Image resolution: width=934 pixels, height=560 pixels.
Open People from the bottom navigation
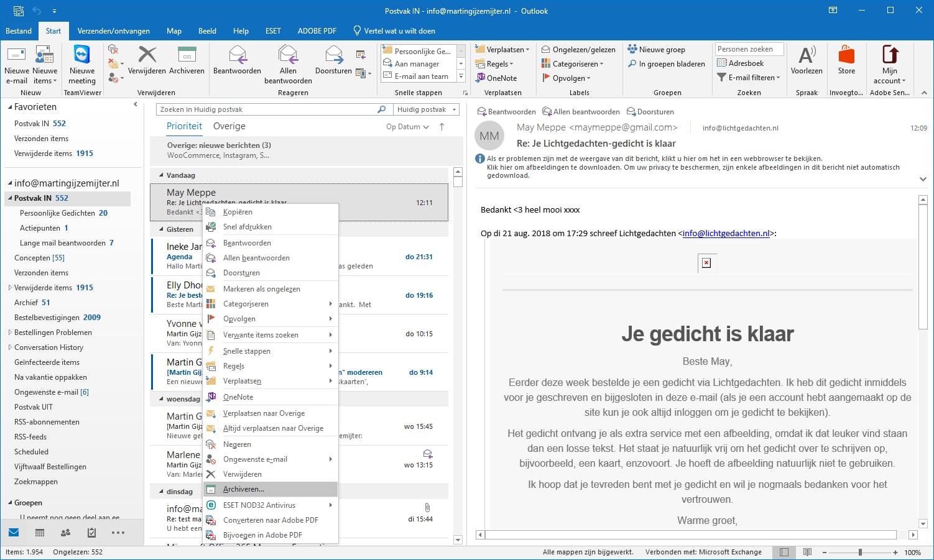click(65, 533)
